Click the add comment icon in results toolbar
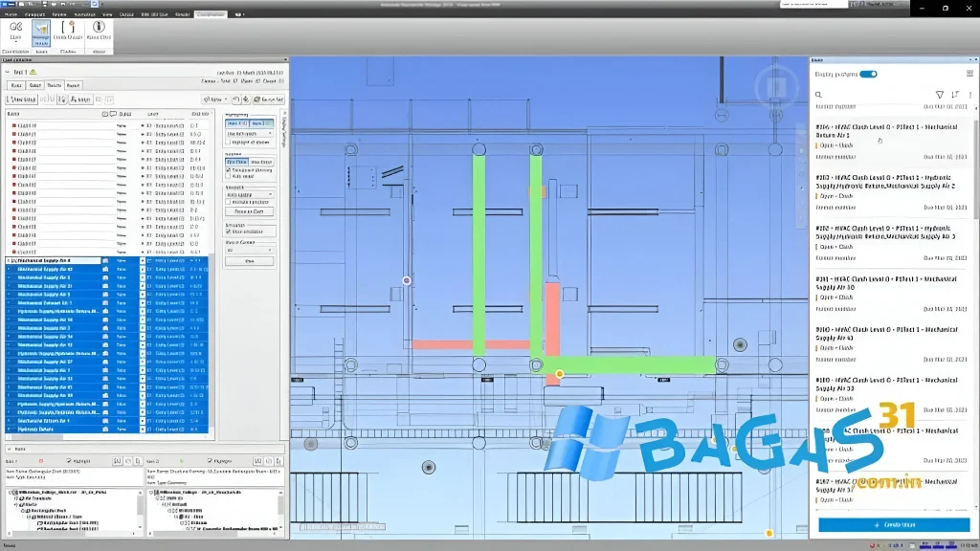The width and height of the screenshot is (980, 551). [x=109, y=99]
